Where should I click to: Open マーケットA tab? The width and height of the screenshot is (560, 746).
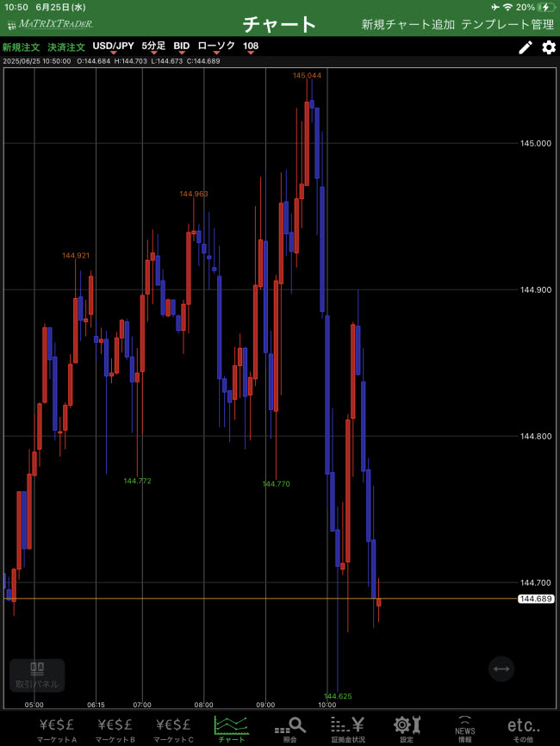coord(57,730)
